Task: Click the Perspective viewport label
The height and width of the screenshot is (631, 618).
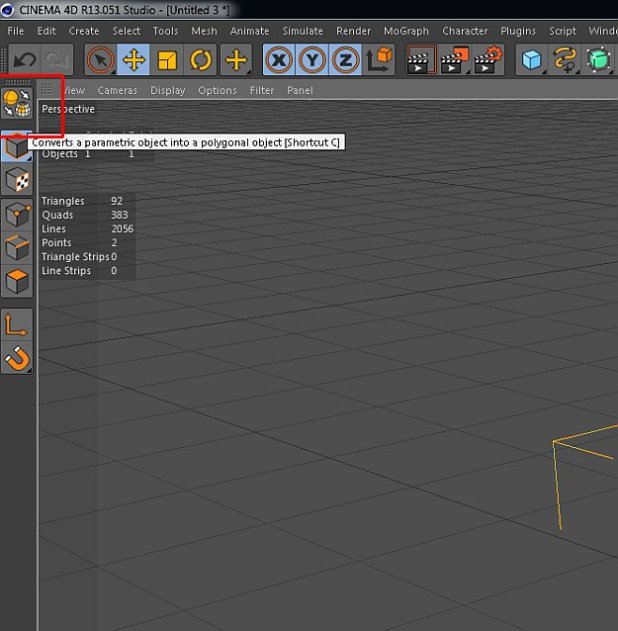Action: coord(68,109)
